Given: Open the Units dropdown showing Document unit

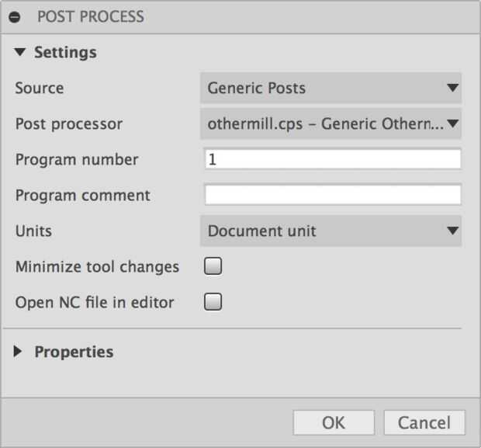Looking at the screenshot, I should click(322, 231).
